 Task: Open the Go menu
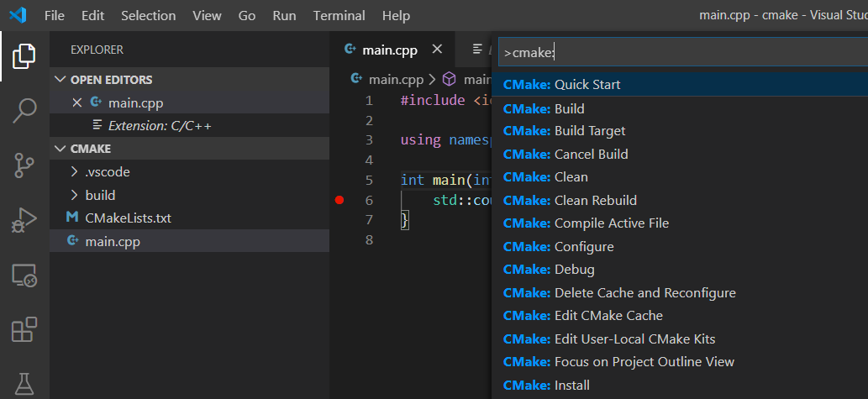(247, 15)
